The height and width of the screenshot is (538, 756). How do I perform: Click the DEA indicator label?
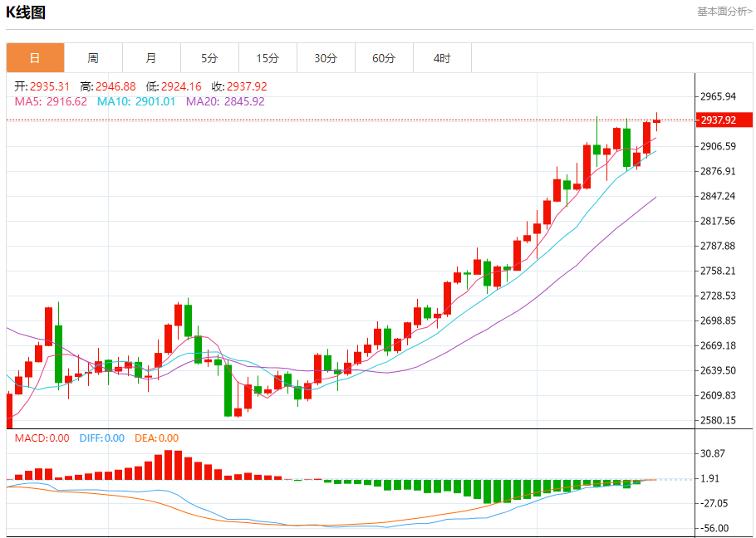click(x=156, y=438)
